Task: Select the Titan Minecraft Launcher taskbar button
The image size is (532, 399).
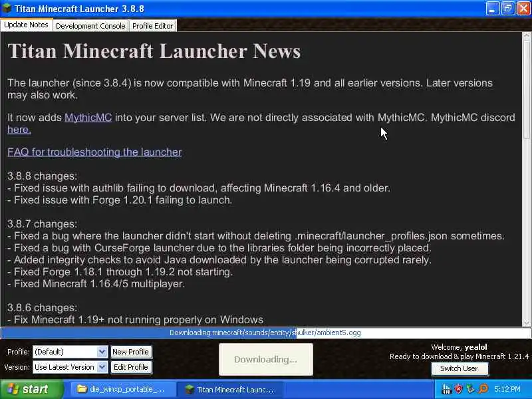Action: [231, 390]
